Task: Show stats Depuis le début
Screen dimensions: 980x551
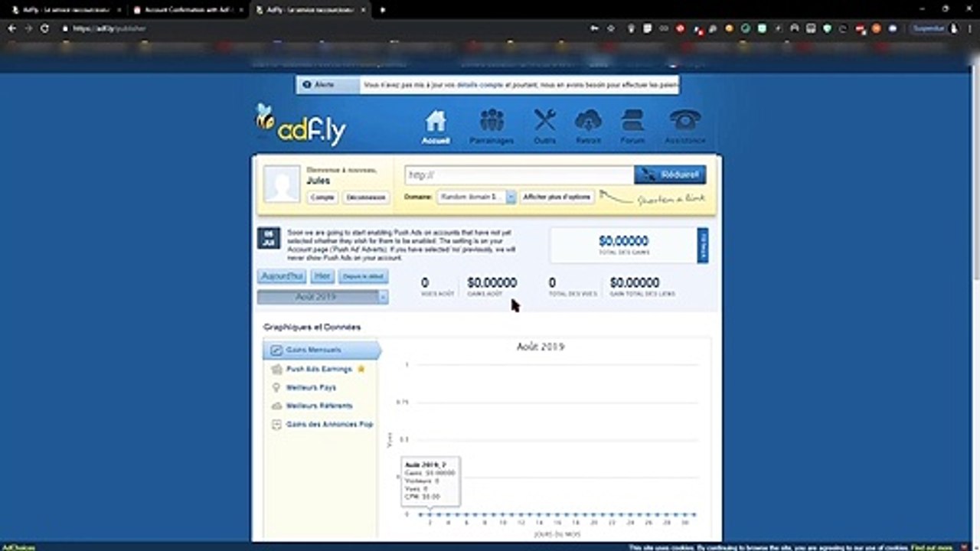Action: [363, 276]
